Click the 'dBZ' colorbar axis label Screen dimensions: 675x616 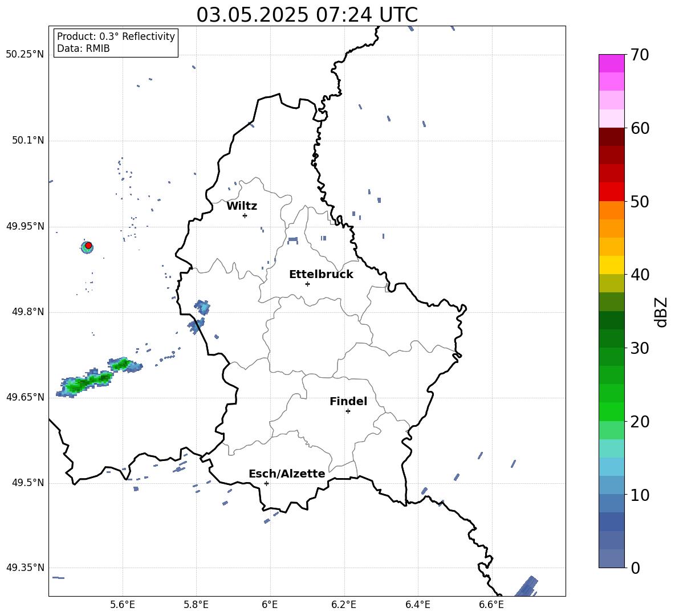pyautogui.click(x=661, y=312)
